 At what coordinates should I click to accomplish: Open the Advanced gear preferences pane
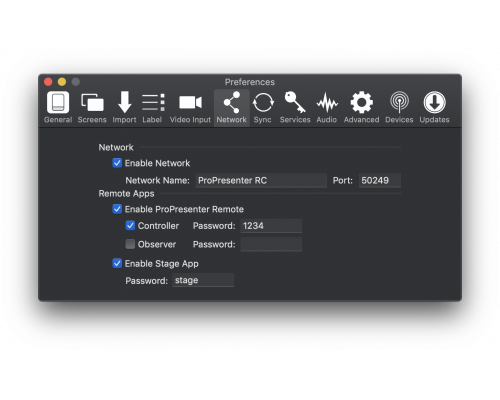pos(362,107)
